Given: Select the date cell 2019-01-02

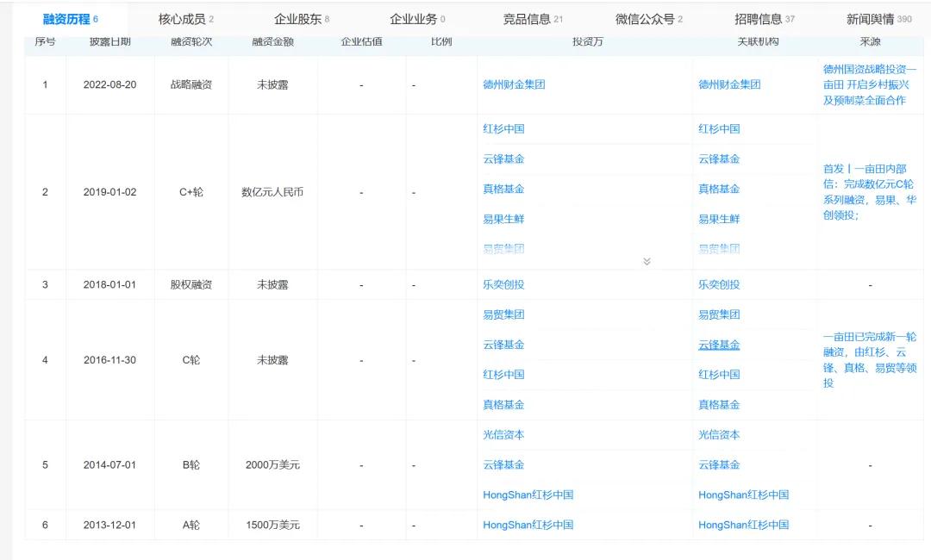Looking at the screenshot, I should pyautogui.click(x=109, y=192).
